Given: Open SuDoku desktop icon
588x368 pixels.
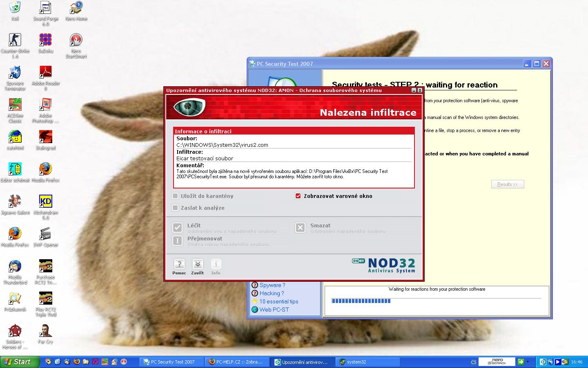Looking at the screenshot, I should tap(46, 43).
